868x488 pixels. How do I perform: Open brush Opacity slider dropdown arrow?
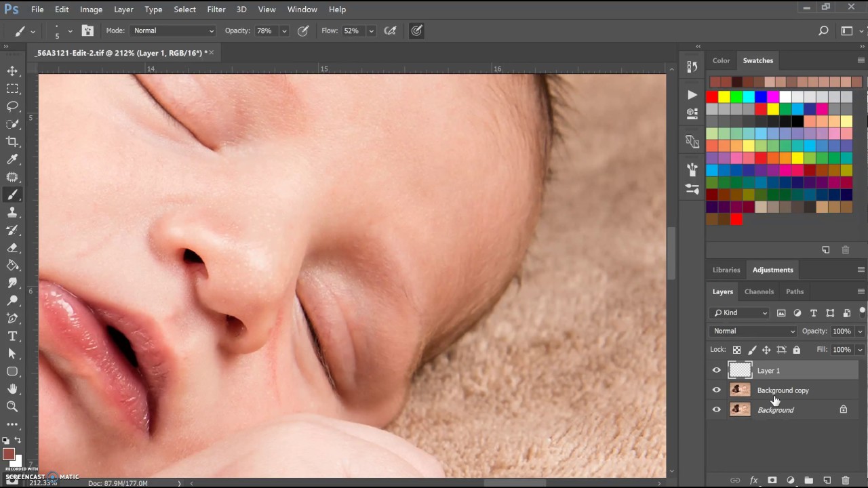coord(284,30)
